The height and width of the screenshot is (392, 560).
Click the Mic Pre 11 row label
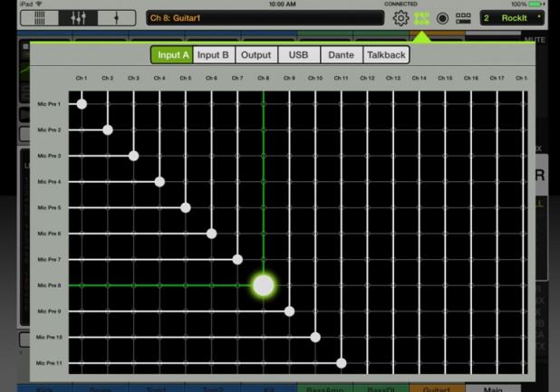click(49, 363)
